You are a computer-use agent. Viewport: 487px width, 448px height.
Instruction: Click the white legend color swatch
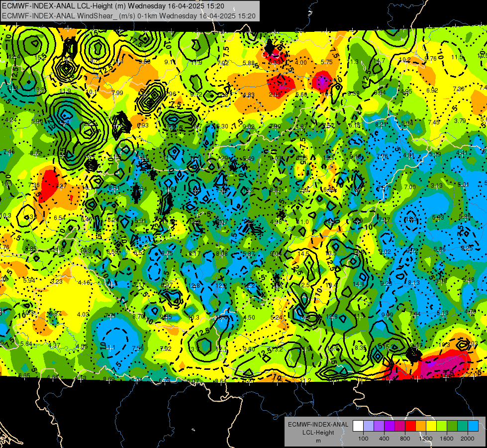[x=358, y=426]
